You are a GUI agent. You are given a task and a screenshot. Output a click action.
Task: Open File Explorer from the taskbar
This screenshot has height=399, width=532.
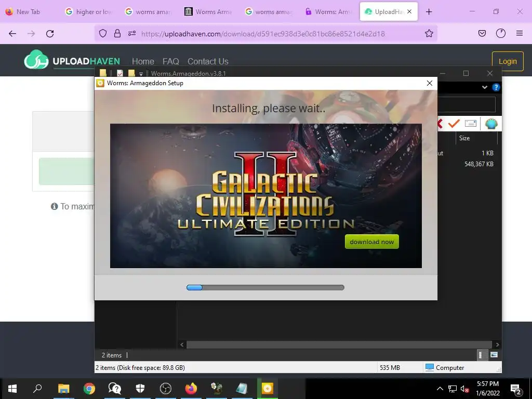[x=63, y=388]
